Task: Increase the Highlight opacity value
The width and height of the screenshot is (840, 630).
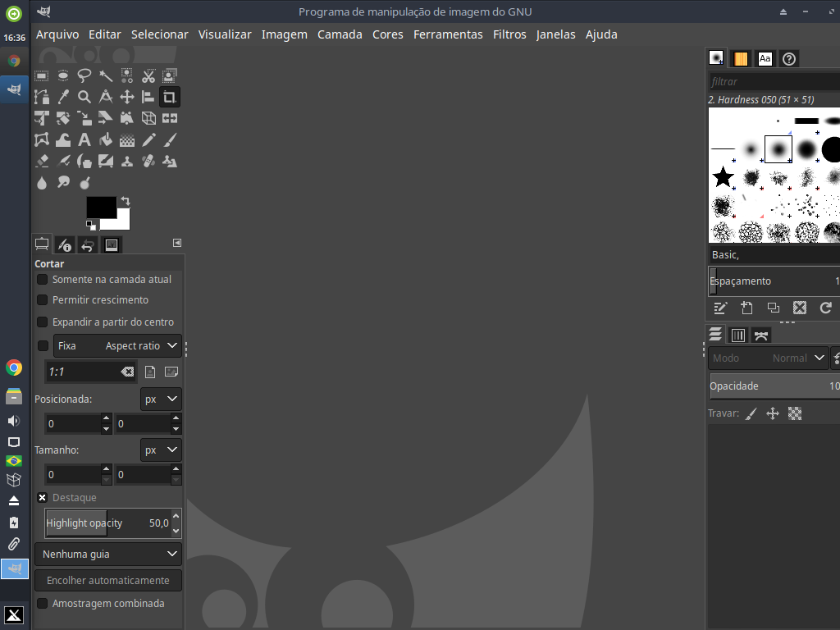Action: coord(176,517)
